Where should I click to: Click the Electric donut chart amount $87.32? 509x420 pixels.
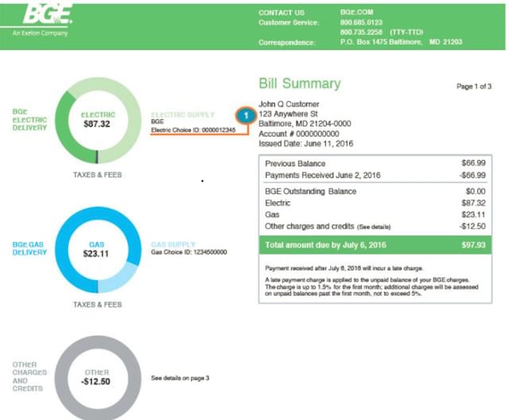pyautogui.click(x=97, y=124)
